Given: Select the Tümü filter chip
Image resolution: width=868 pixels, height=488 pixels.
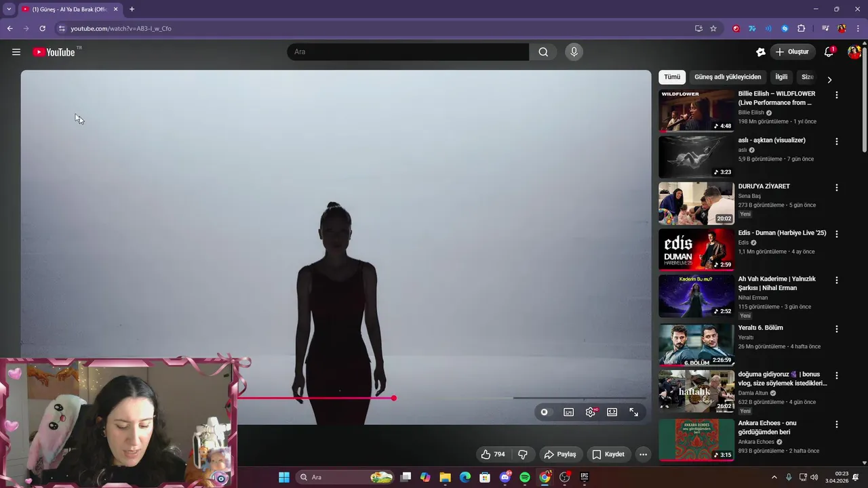Looking at the screenshot, I should (672, 77).
